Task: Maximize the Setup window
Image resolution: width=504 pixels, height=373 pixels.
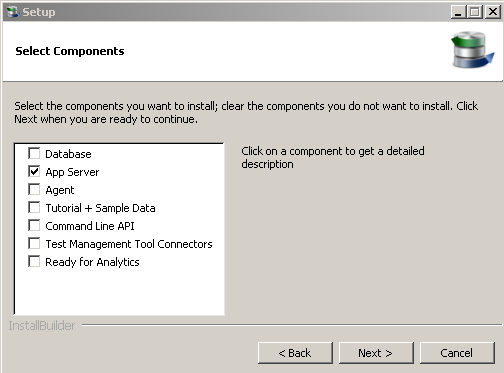Action: [x=475, y=12]
